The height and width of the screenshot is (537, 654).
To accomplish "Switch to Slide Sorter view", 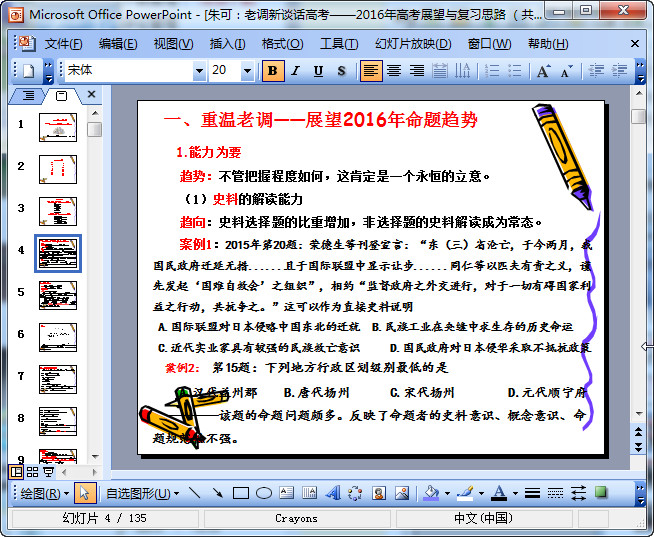I will pos(33,472).
